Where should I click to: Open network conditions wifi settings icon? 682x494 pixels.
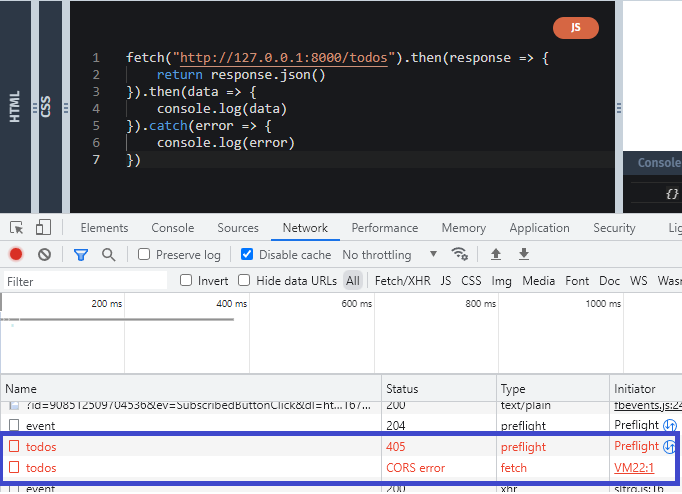(459, 254)
